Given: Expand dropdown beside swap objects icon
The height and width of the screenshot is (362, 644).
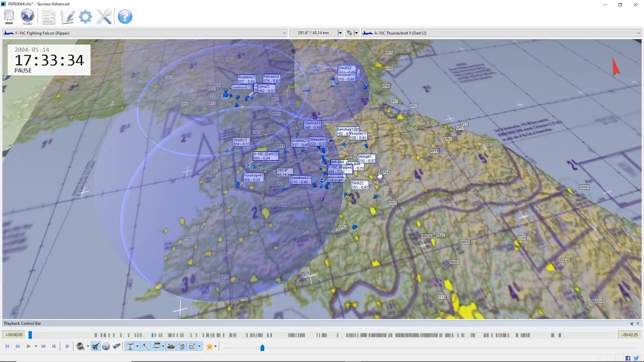Looking at the screenshot, I should (356, 33).
